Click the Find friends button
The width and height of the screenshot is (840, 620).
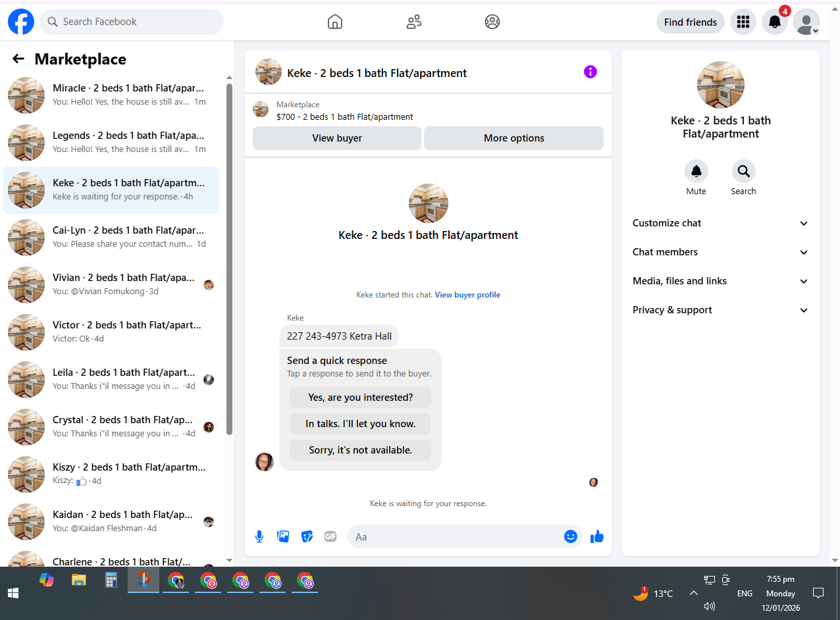pos(691,22)
